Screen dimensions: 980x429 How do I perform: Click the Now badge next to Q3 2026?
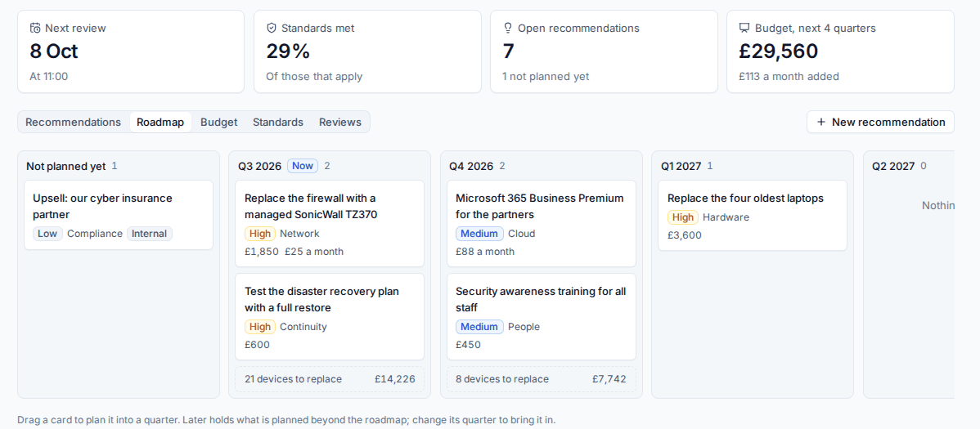pos(303,166)
